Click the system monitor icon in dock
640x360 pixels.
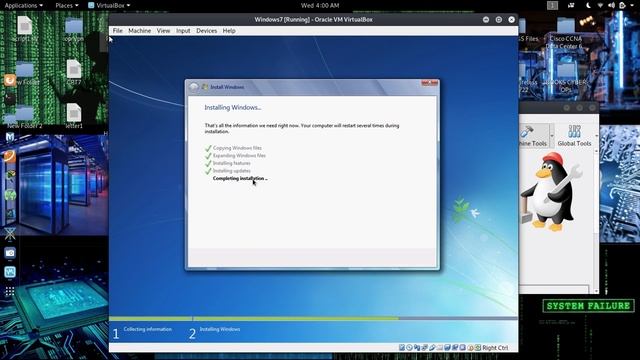(x=10, y=272)
